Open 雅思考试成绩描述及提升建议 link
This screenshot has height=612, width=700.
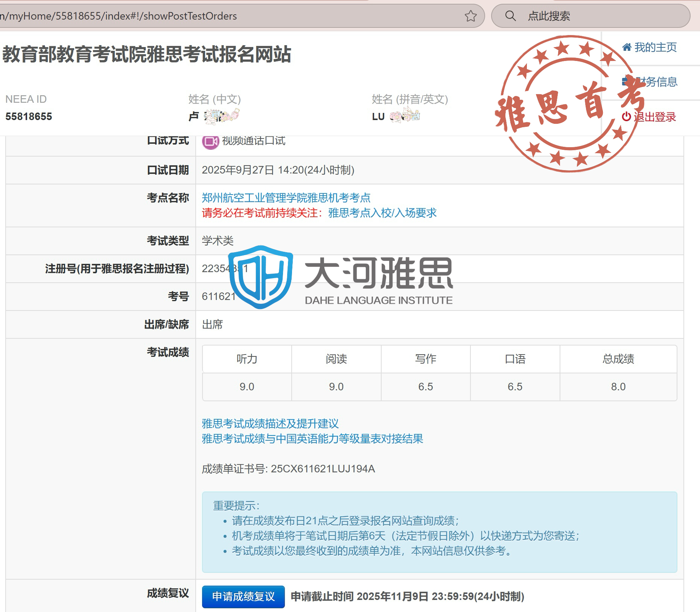click(270, 423)
